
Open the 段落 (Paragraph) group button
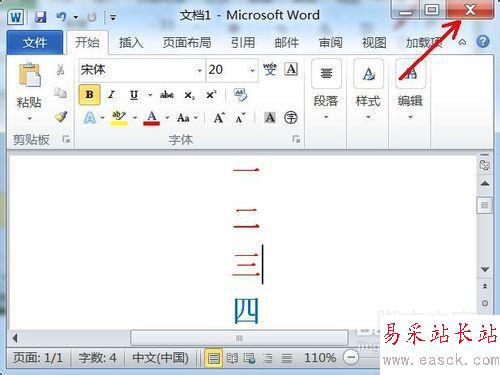click(x=326, y=90)
